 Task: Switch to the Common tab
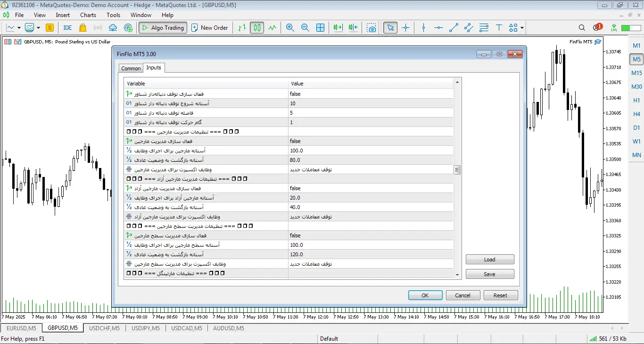pyautogui.click(x=131, y=68)
